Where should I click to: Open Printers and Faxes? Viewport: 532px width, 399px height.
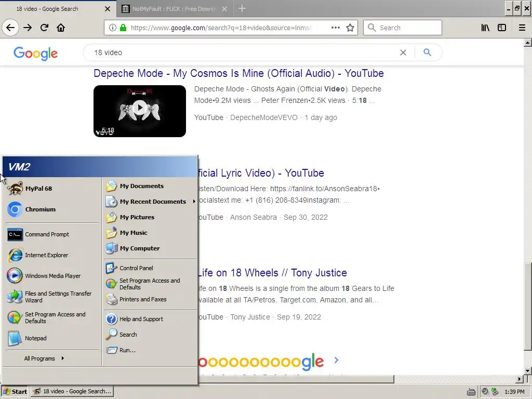pos(150,299)
